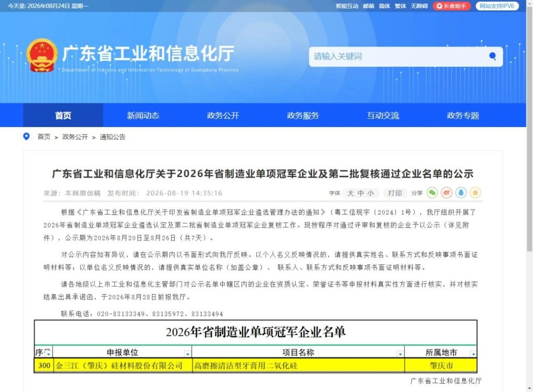This screenshot has height=392, width=533.
Task: Open the 所属地市 column filter dropdown
Action: [x=473, y=353]
